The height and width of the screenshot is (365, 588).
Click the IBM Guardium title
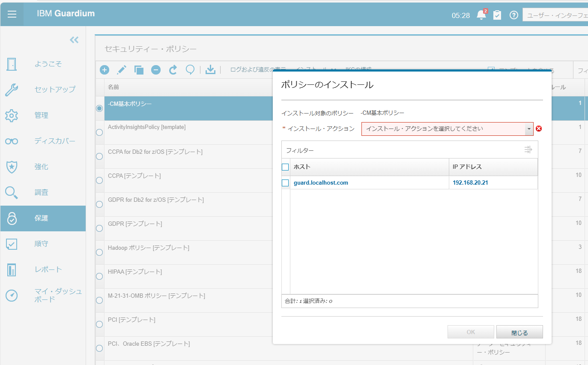click(x=66, y=13)
